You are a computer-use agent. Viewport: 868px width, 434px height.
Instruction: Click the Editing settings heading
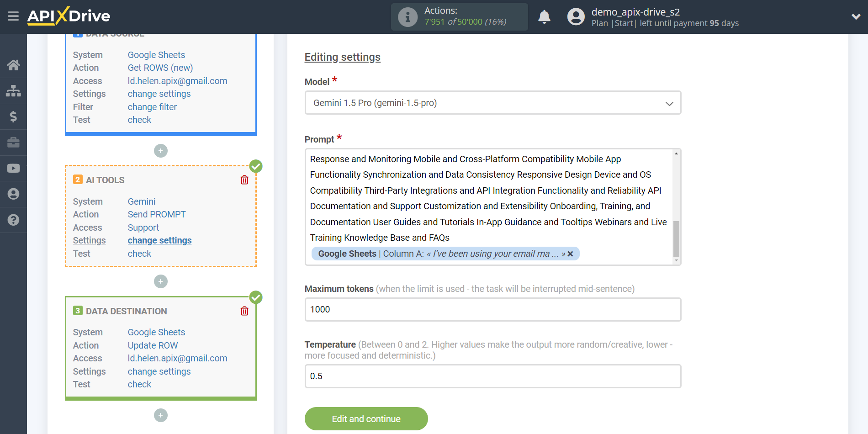point(343,57)
